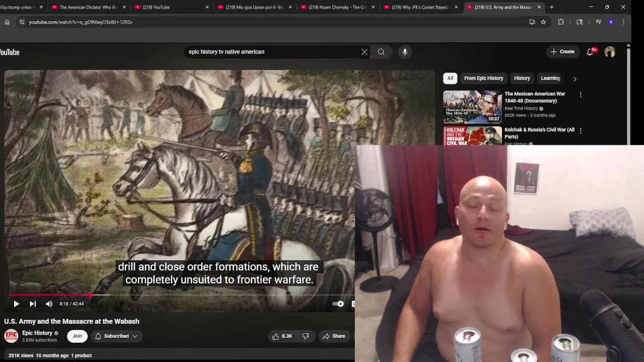Bookmark this page with star icon

[x=543, y=22]
